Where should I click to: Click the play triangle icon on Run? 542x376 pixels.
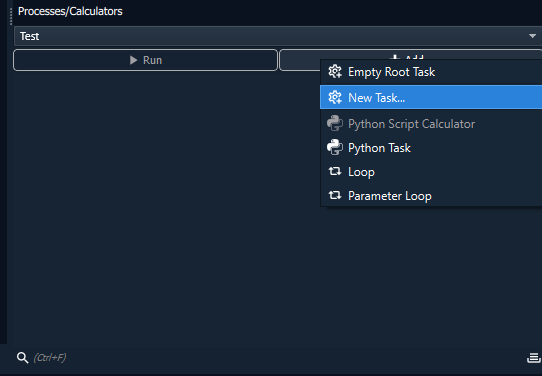click(x=133, y=60)
